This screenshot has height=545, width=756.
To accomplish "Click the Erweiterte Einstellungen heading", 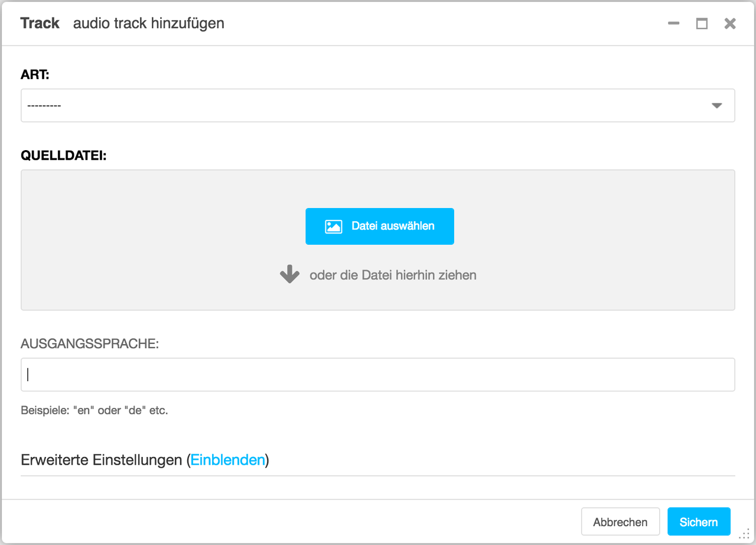I will pos(102,460).
